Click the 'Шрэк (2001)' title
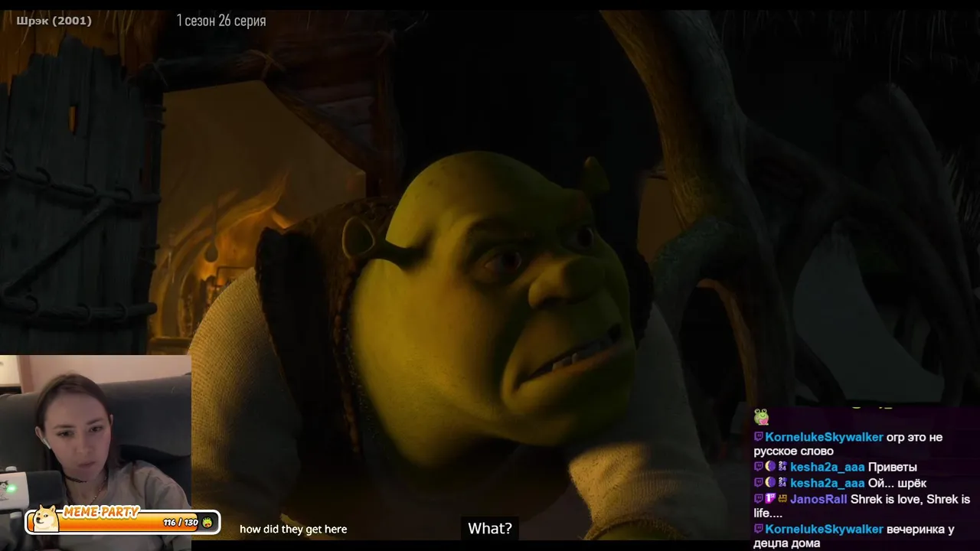Screen dimensions: 980x551 click(x=54, y=21)
